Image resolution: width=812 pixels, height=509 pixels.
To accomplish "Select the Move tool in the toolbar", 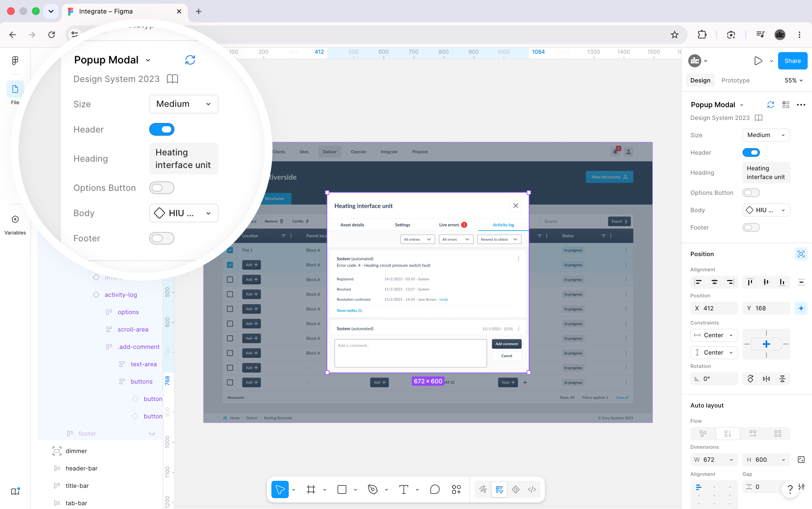I will tap(280, 489).
